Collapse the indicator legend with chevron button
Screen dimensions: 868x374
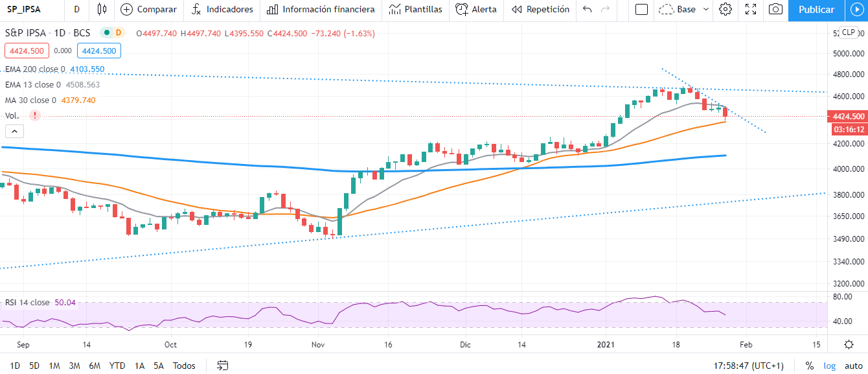[x=14, y=132]
